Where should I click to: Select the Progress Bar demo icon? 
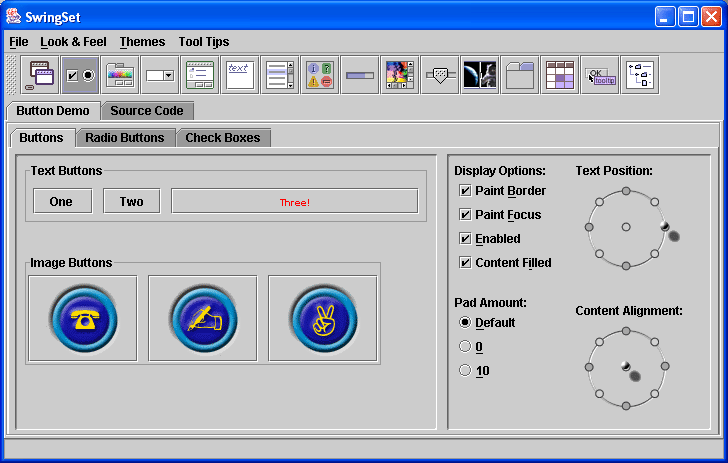pyautogui.click(x=360, y=75)
